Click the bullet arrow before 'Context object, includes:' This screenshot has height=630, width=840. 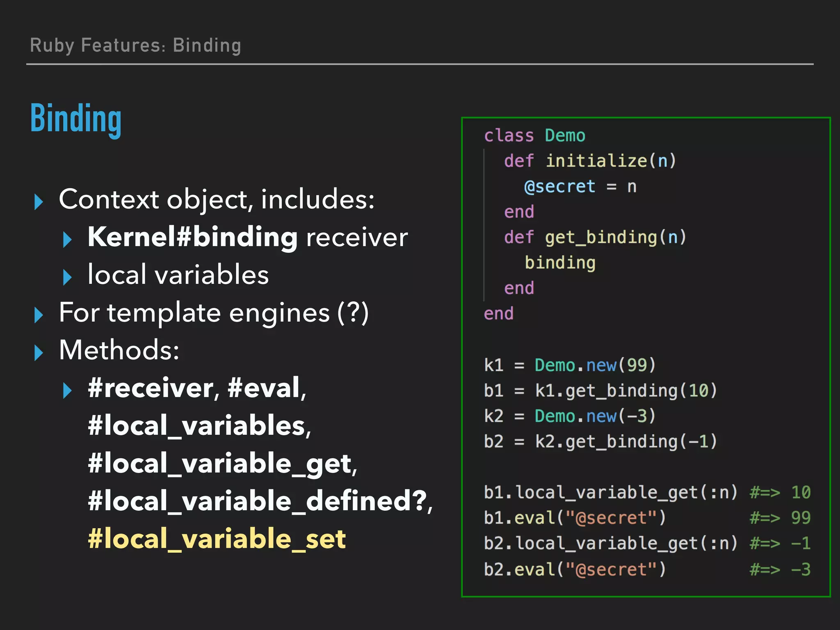tap(39, 202)
